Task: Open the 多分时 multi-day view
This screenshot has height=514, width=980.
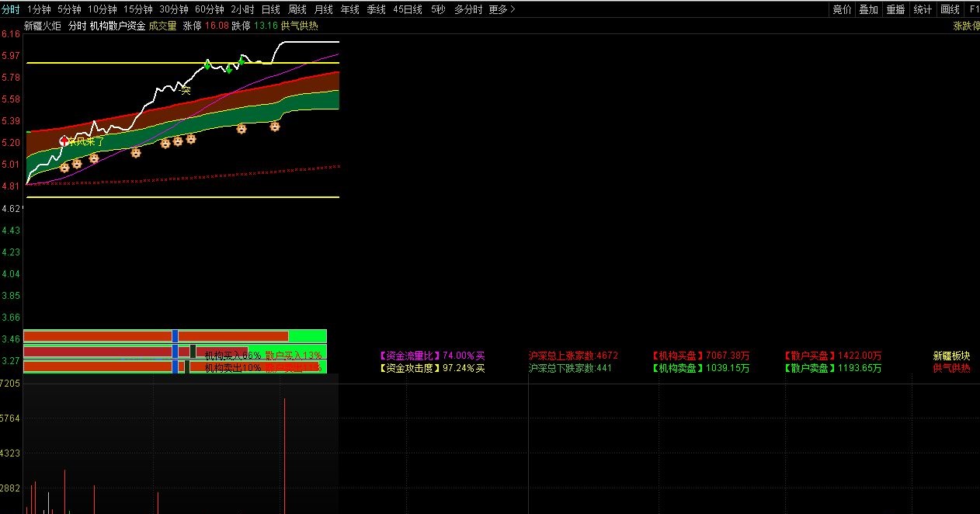Action: click(468, 9)
